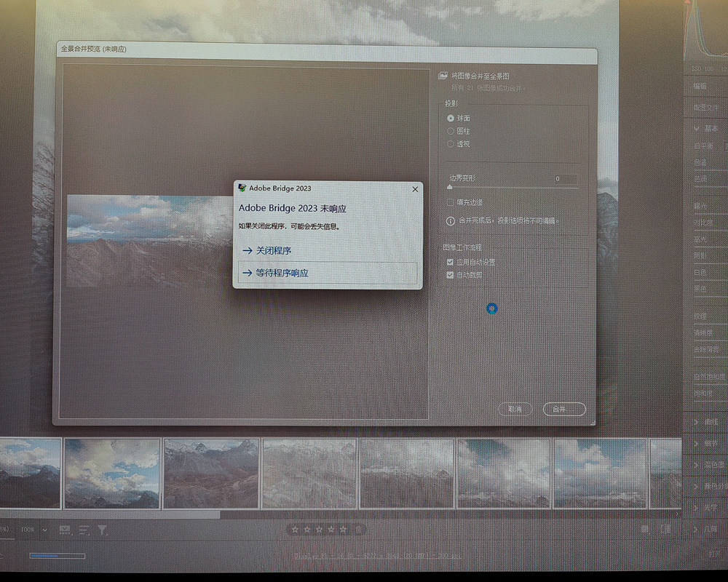The height and width of the screenshot is (582, 728).
Task: Close the Adobe Bridge 2023 not-responding dialog
Action: pos(415,189)
